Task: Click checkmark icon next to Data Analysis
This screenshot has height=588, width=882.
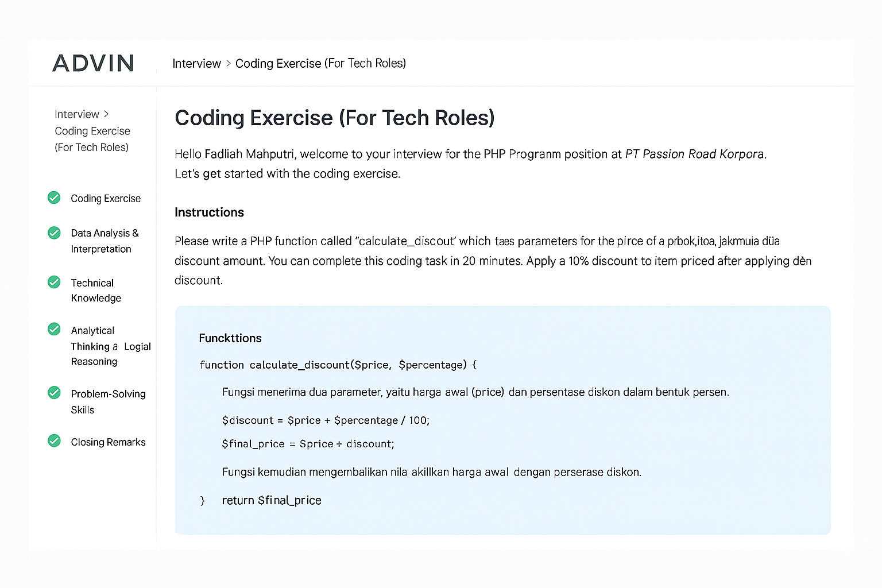Action: [x=54, y=233]
